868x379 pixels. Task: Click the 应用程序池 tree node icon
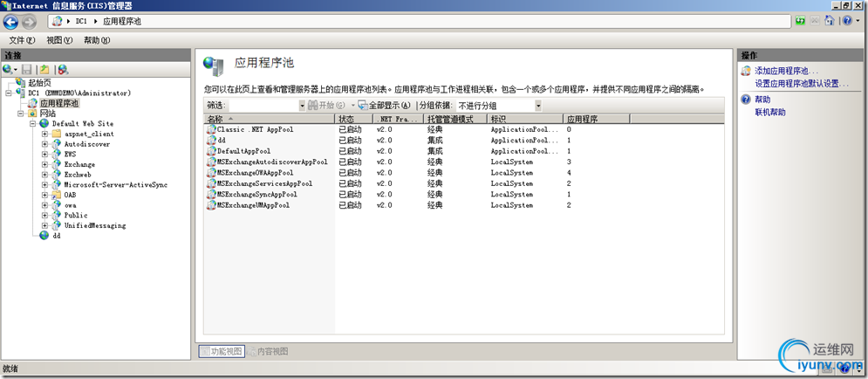(32, 103)
